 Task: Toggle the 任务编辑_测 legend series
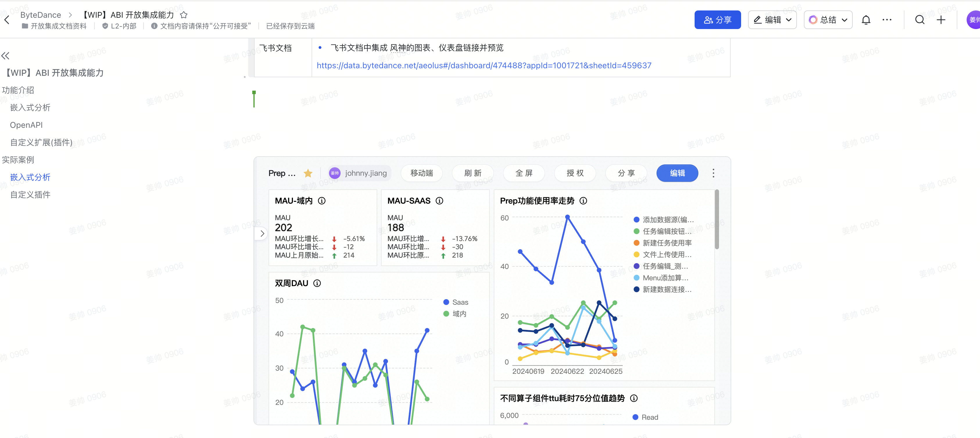(x=661, y=266)
